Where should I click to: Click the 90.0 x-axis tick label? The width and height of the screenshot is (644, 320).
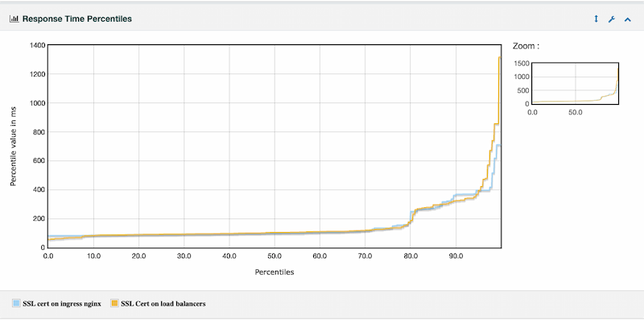tap(456, 256)
